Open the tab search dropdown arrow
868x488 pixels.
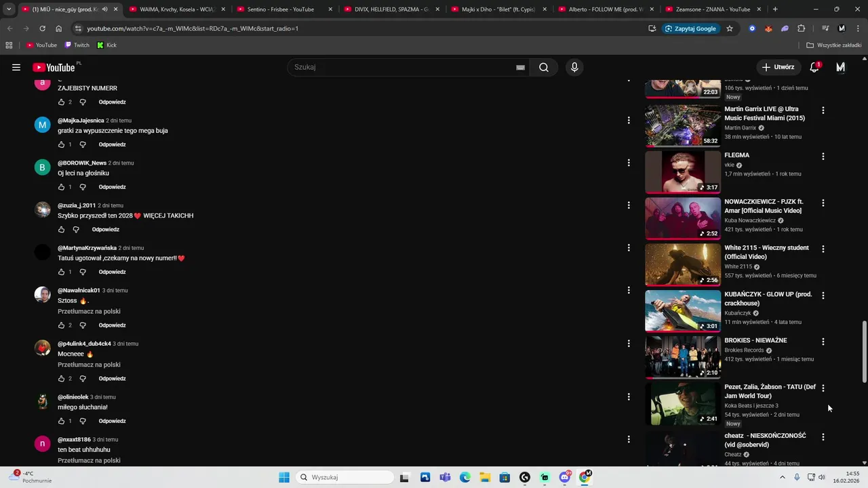pyautogui.click(x=9, y=9)
